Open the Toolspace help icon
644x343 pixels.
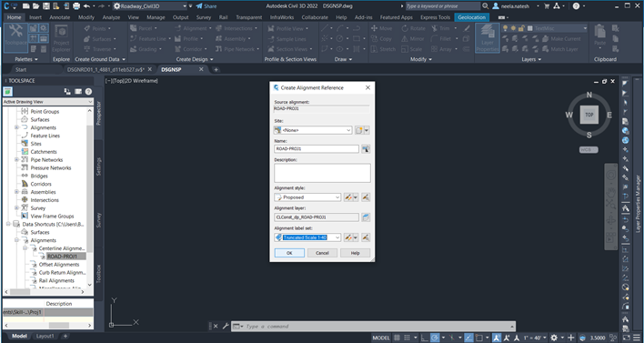pos(88,92)
